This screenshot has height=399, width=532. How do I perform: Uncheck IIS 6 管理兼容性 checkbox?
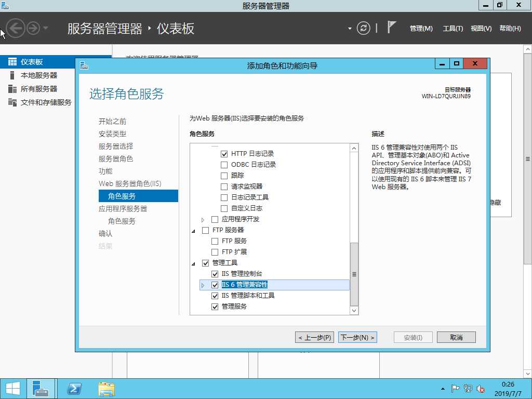pos(215,285)
